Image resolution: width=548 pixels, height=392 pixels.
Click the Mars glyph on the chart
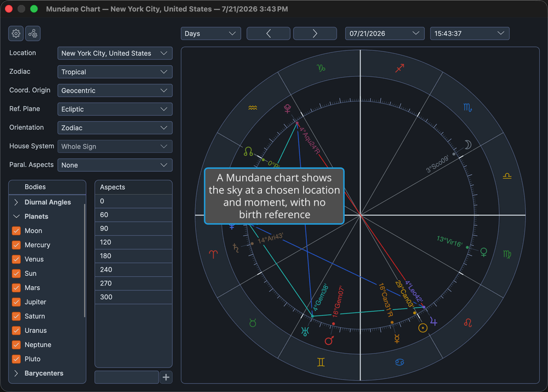[329, 340]
